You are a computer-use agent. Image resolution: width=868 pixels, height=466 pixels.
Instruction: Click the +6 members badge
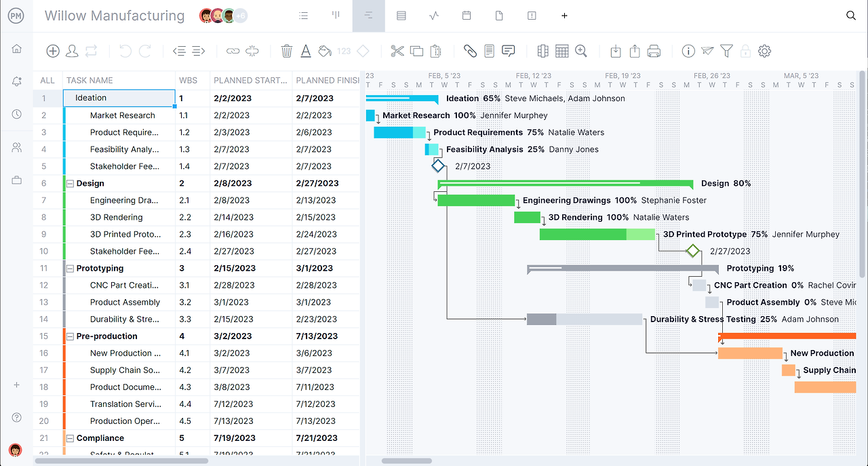click(x=241, y=16)
